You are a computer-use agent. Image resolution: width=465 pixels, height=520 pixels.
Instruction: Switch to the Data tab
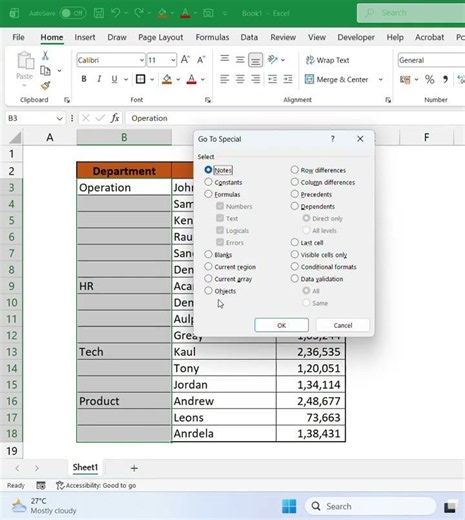249,37
